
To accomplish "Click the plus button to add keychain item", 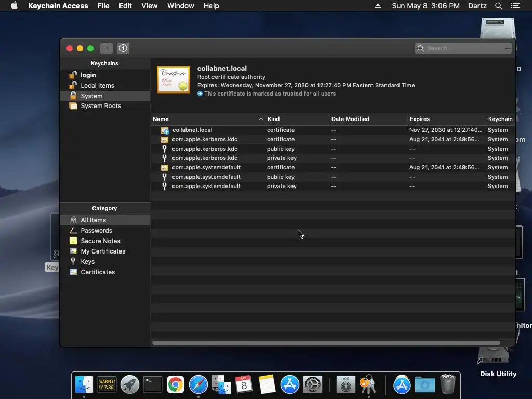I will coord(107,48).
